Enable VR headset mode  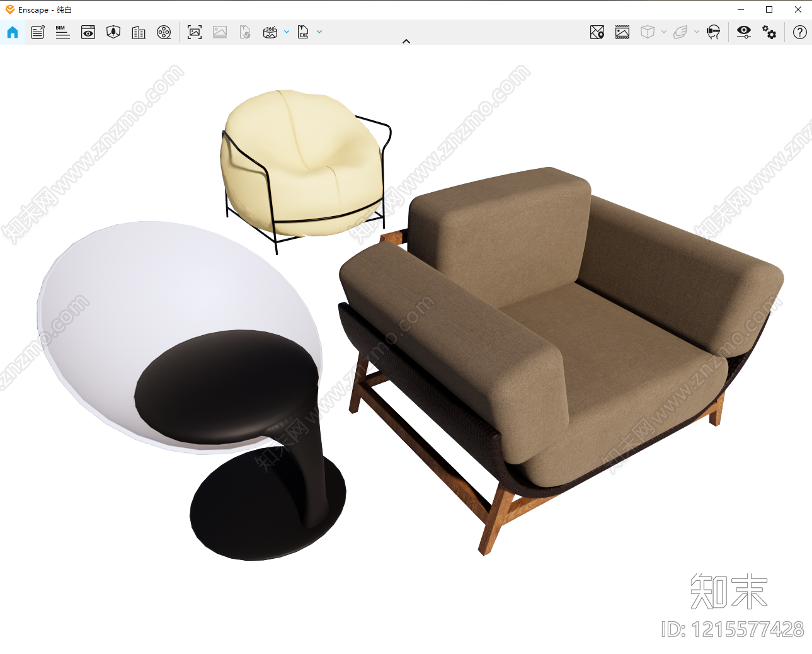713,32
